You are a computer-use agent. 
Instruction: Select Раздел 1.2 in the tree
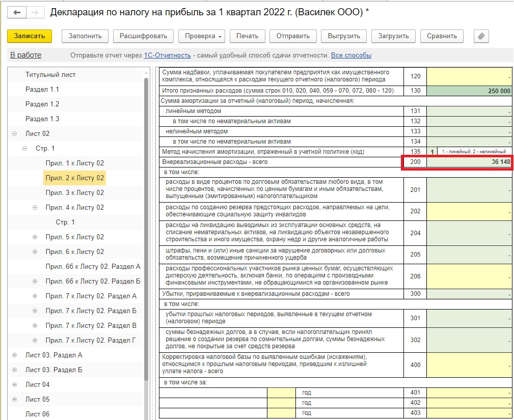point(42,104)
